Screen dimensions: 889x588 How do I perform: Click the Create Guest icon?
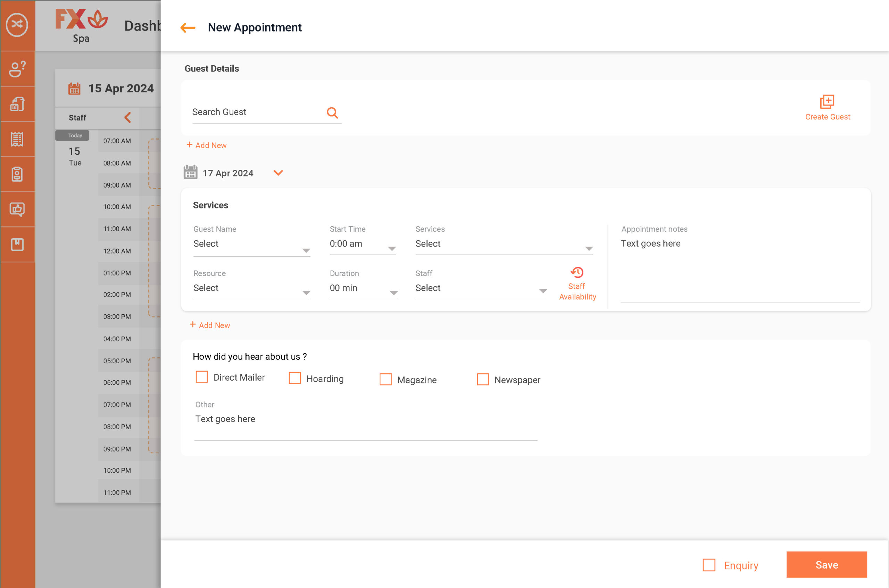coord(827,102)
